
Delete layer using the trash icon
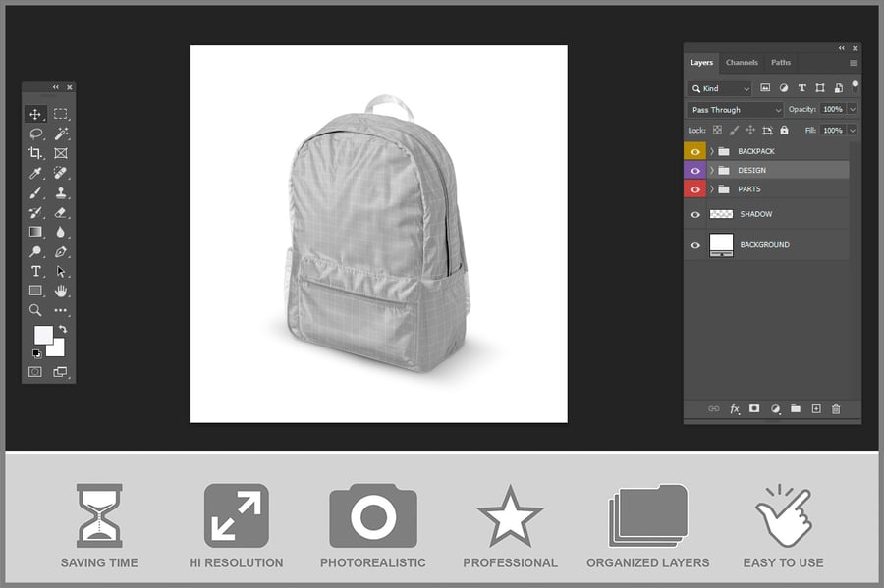coord(836,409)
